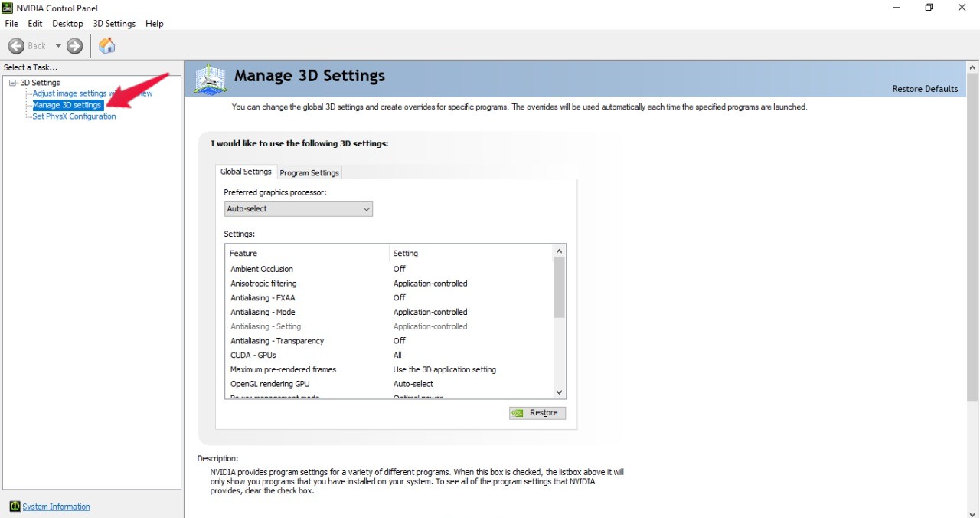The image size is (980, 518).
Task: Select Set PhysX Configuration
Action: (73, 116)
